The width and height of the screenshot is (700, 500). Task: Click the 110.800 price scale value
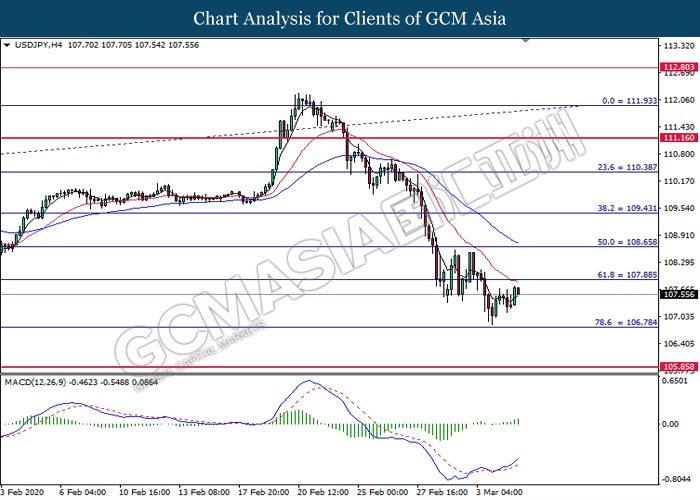(679, 154)
